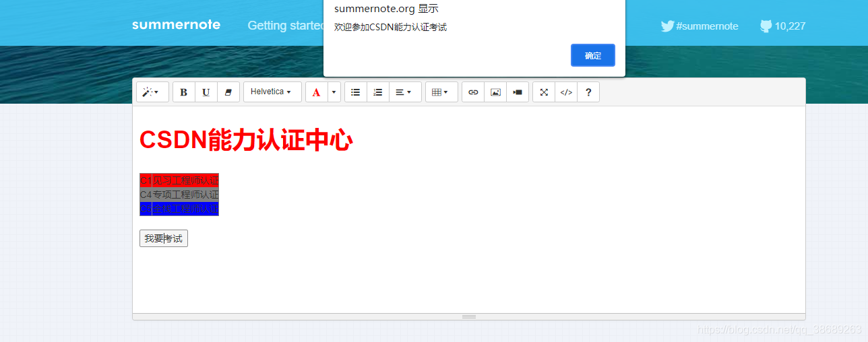This screenshot has height=342, width=868.
Task: Open the #summernote Twitter link
Action: (x=700, y=26)
